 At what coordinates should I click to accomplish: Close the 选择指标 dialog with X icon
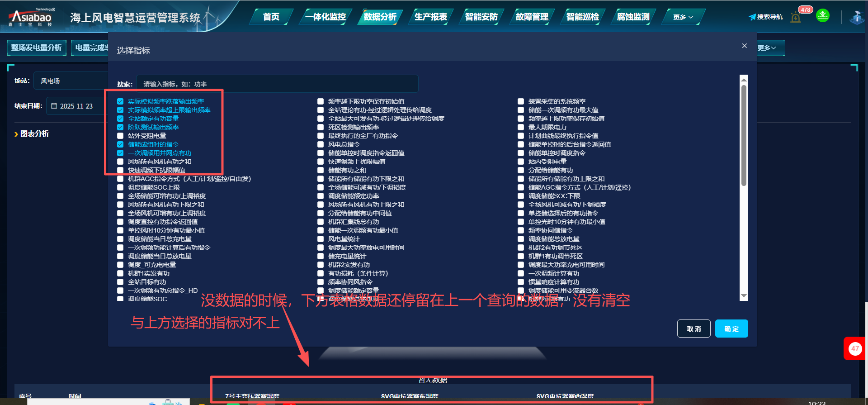pos(744,46)
